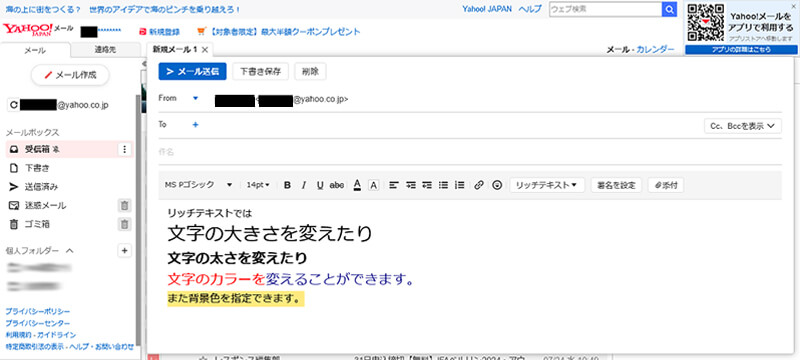Click the blue web search magnifier button

tap(669, 9)
